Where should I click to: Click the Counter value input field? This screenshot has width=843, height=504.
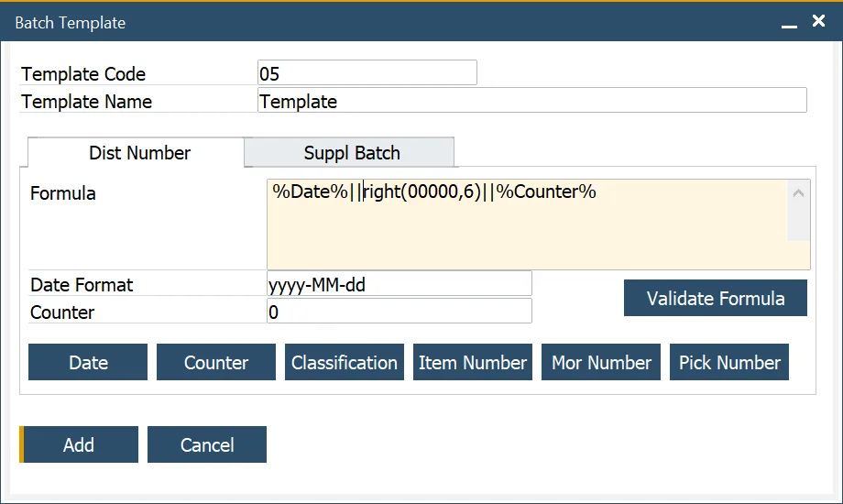click(x=399, y=312)
